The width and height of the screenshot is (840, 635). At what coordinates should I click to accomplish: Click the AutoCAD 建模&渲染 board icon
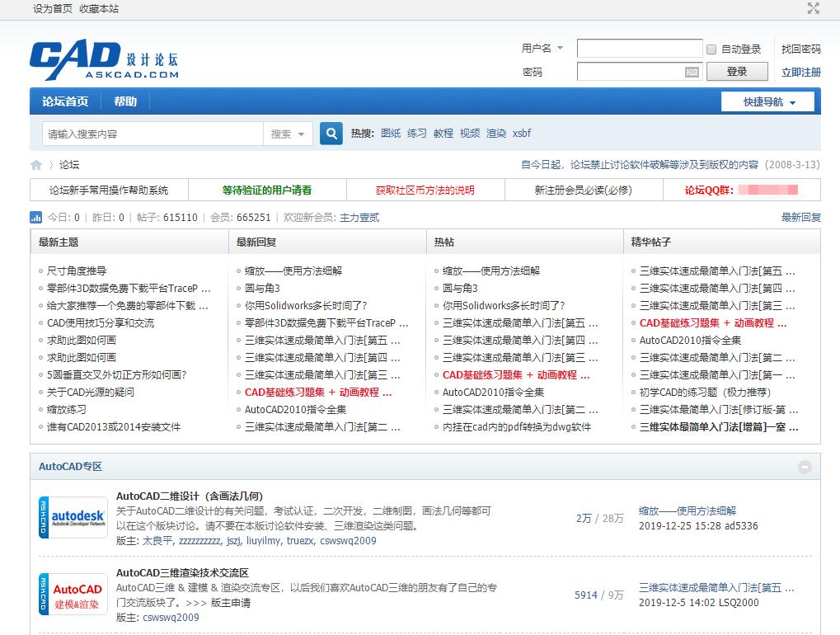coord(72,594)
